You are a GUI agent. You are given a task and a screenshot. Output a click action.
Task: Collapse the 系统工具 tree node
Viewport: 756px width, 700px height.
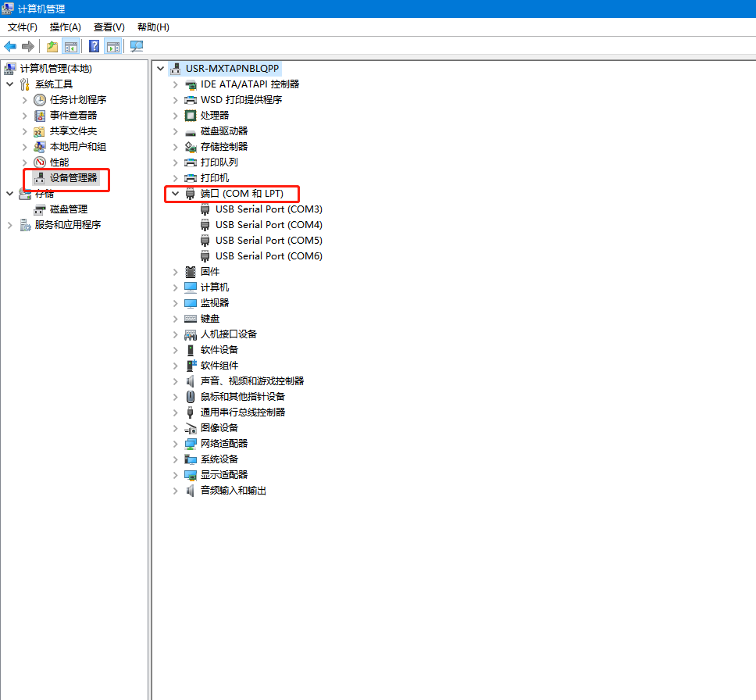(10, 84)
